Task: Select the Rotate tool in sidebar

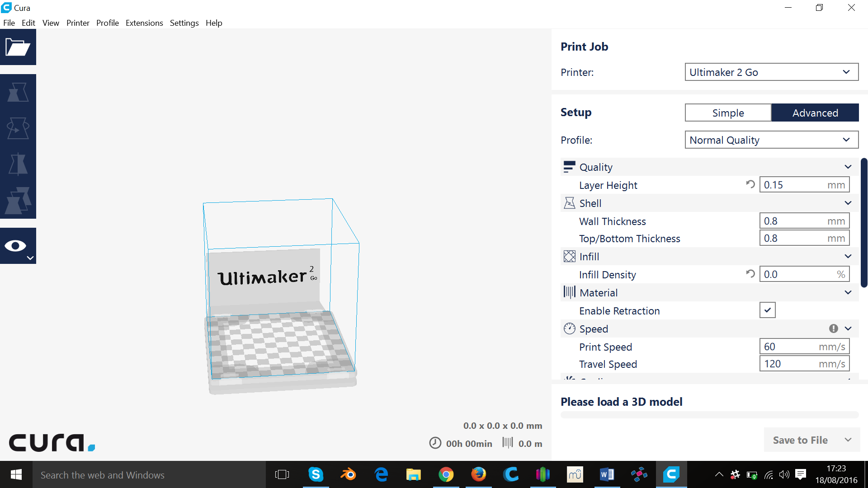Action: point(18,128)
